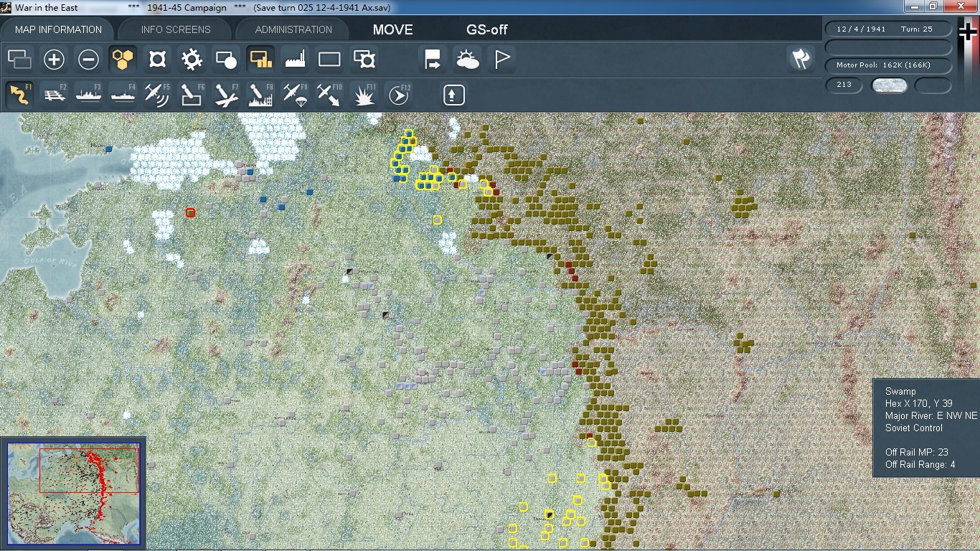Image resolution: width=980 pixels, height=551 pixels.
Task: Select the F8 bomb city icon
Action: click(260, 95)
